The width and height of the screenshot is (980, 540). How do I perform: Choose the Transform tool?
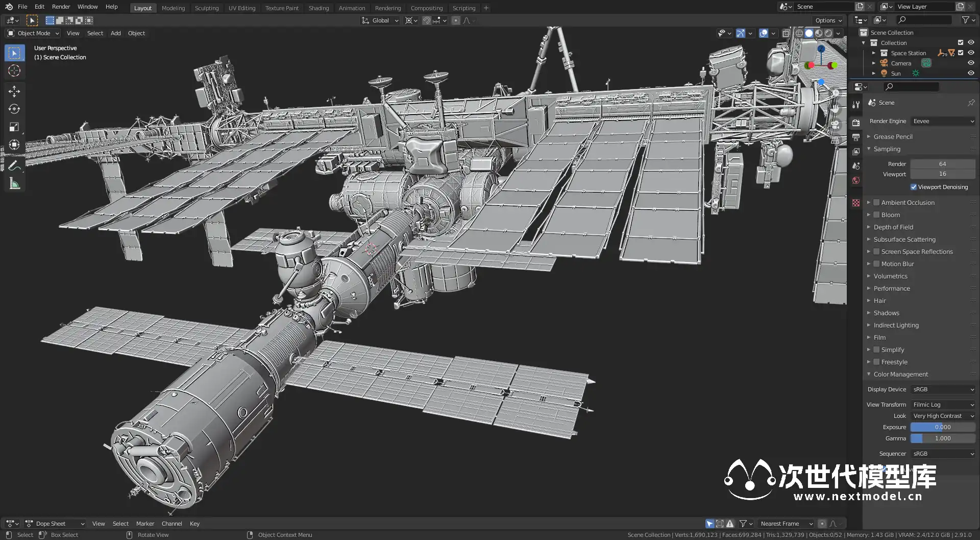pyautogui.click(x=14, y=145)
